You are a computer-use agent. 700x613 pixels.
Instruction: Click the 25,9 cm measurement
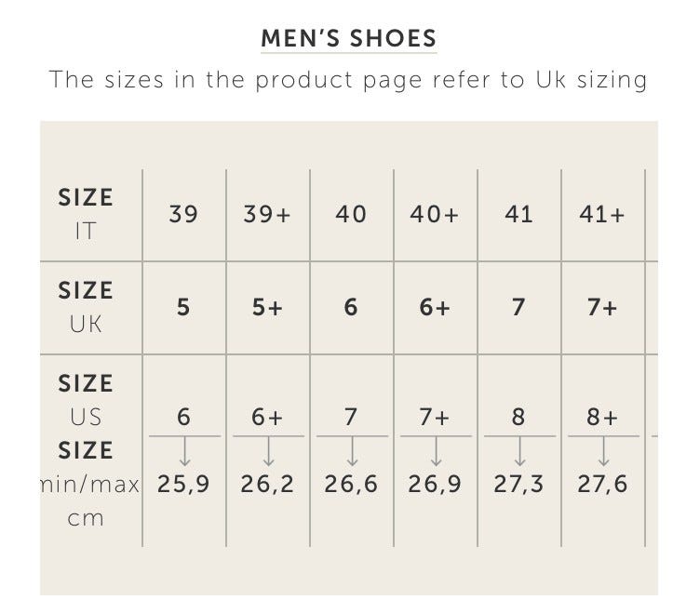[x=184, y=484]
